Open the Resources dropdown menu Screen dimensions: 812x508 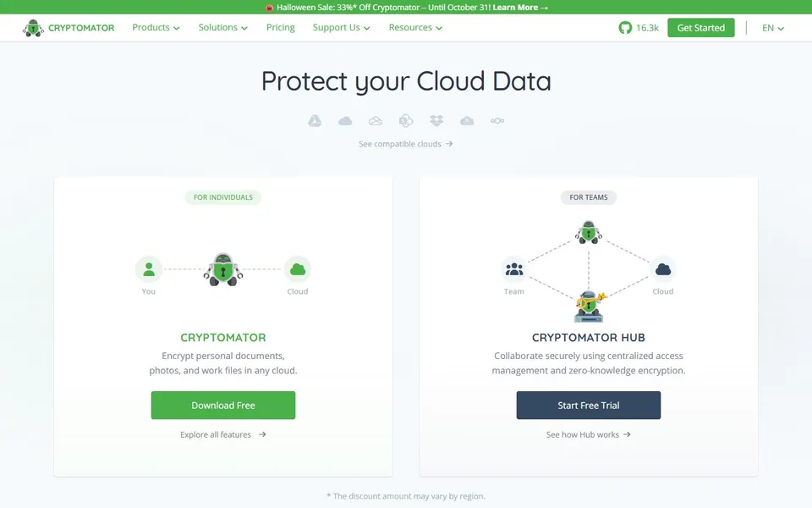click(x=415, y=27)
